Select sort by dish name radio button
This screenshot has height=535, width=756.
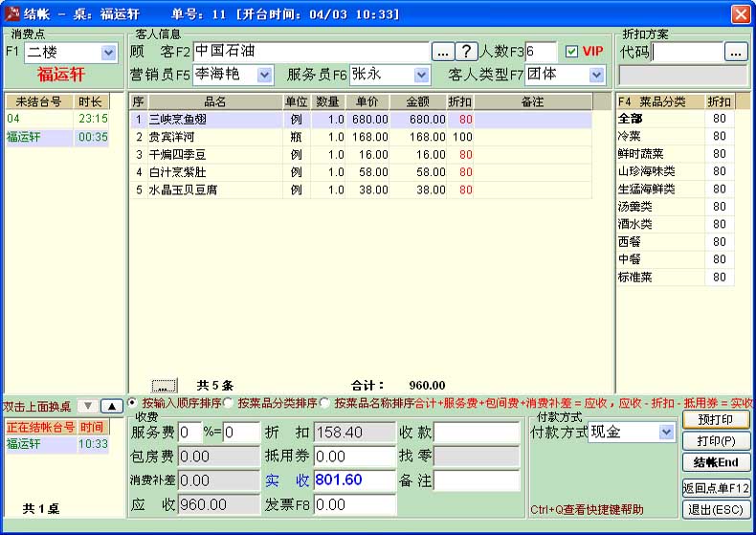325,403
